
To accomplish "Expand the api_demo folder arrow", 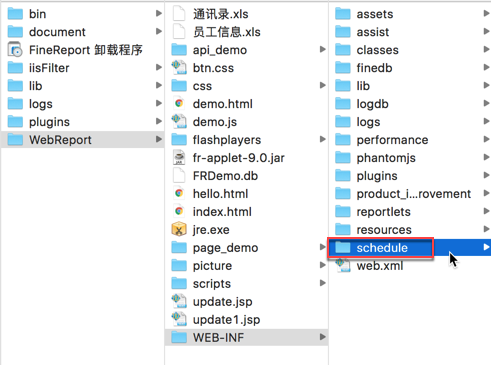I will (x=322, y=49).
